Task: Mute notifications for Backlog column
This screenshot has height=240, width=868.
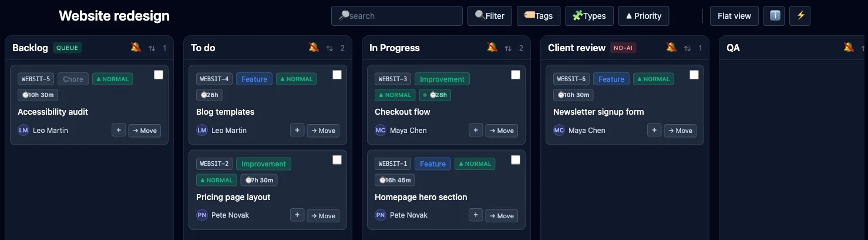Action: (x=136, y=48)
